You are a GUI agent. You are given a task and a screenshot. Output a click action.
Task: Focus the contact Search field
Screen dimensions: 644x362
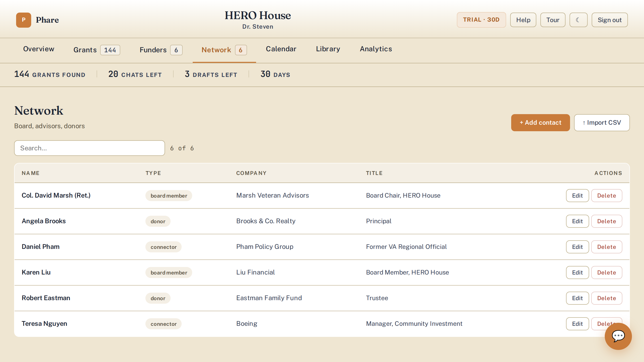tap(90, 148)
